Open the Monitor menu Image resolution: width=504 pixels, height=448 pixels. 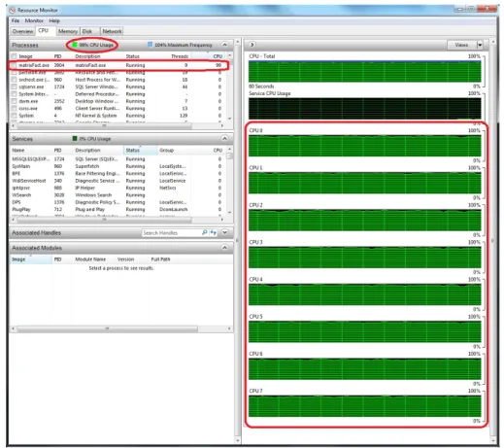[34, 20]
